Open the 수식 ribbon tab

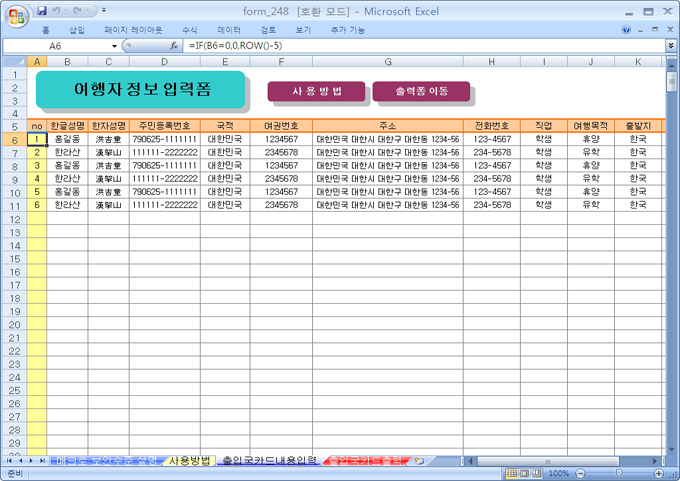189,30
